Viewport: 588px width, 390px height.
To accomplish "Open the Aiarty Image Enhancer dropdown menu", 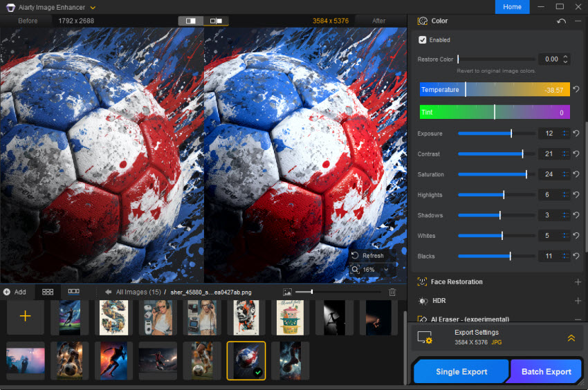I will click(93, 8).
